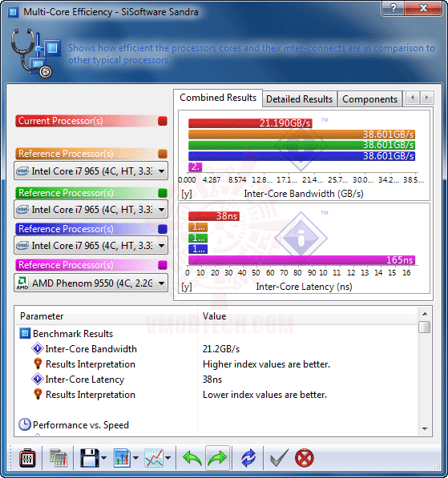The image size is (448, 478).
Task: Toggle the blue Reference Processor(s) checkbox
Action: (x=163, y=229)
